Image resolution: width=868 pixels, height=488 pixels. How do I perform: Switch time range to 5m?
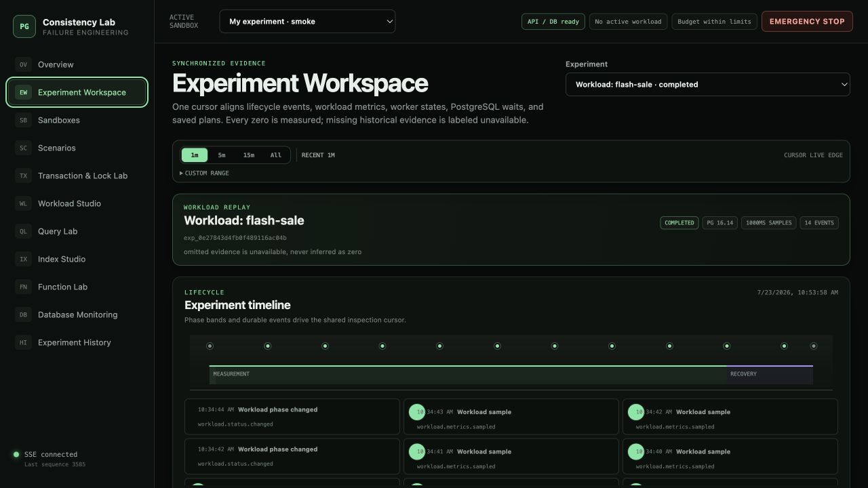pyautogui.click(x=222, y=155)
